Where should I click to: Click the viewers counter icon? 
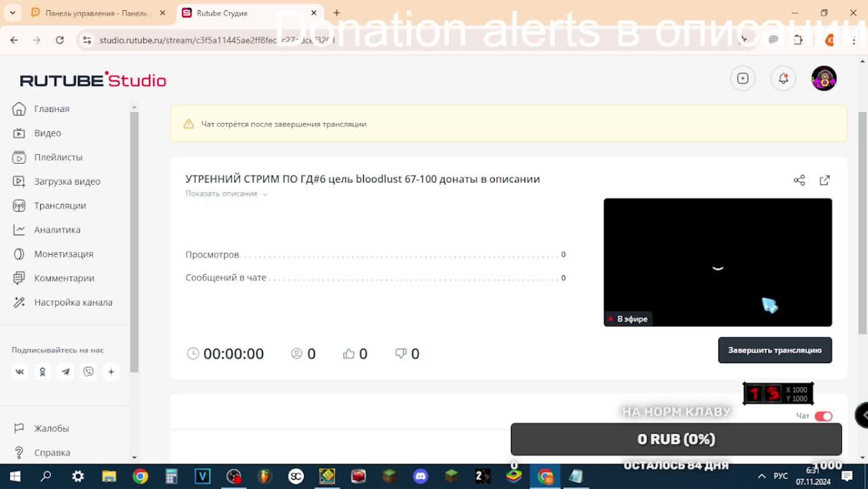coord(297,353)
